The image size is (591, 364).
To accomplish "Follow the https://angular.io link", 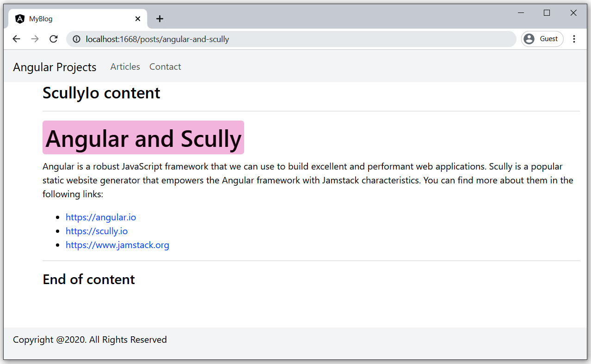I will coord(101,217).
